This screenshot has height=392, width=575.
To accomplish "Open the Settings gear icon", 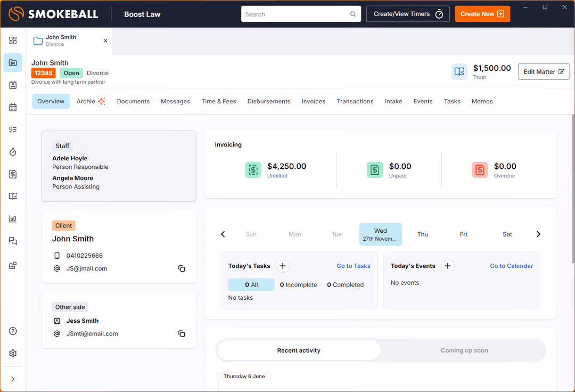I will coord(13,354).
